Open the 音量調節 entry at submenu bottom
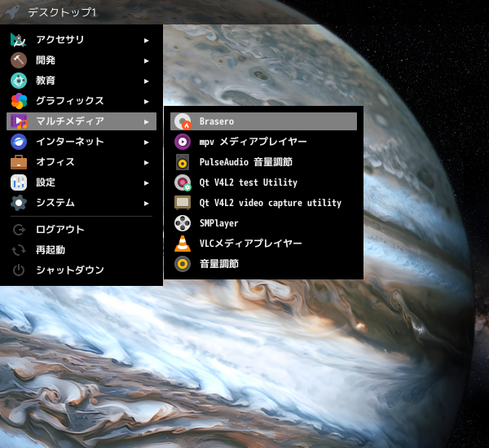The height and width of the screenshot is (448, 489). pos(263,264)
